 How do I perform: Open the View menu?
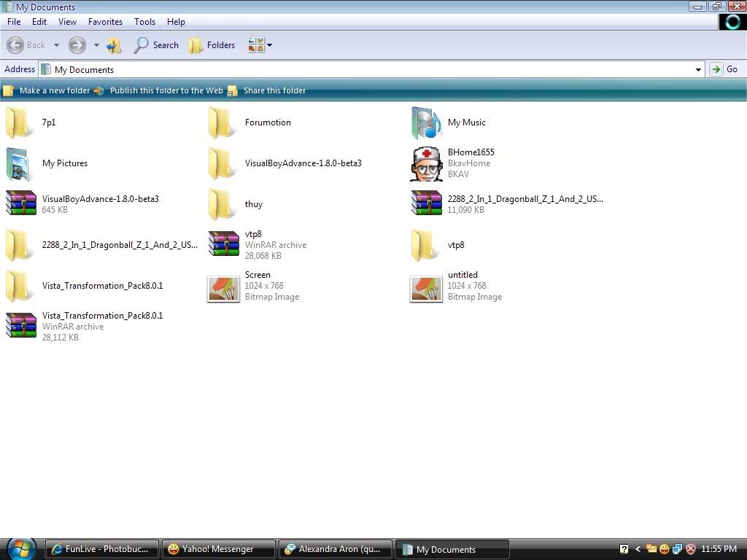coord(67,22)
